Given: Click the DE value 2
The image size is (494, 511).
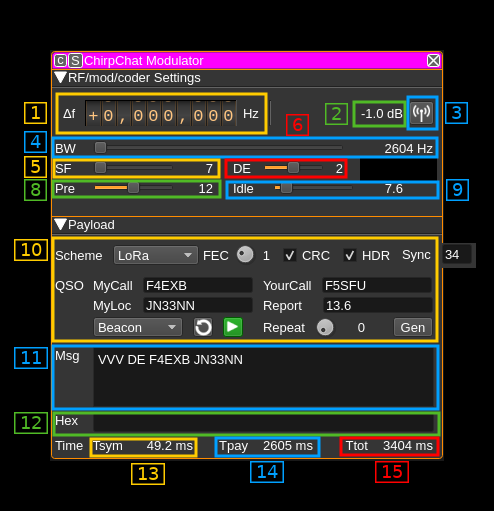Looking at the screenshot, I should coord(339,169).
